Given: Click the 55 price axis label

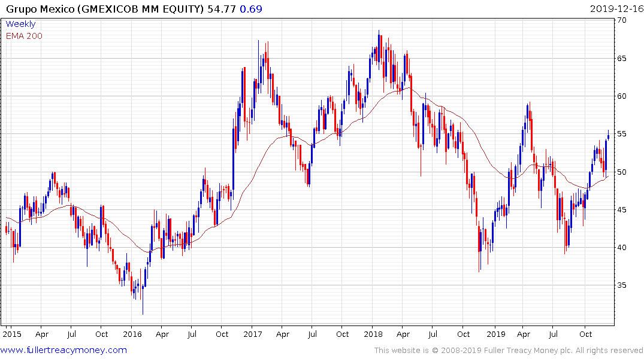Looking at the screenshot, I should pyautogui.click(x=622, y=134).
